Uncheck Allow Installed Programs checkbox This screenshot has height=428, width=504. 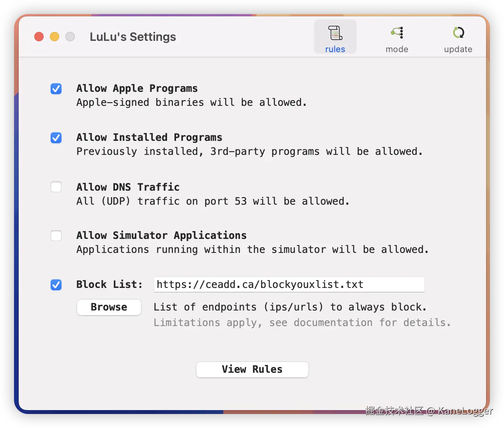tap(56, 138)
